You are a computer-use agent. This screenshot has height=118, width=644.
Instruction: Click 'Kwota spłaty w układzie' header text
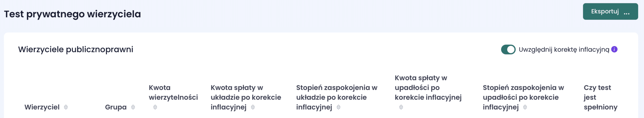[246, 97]
